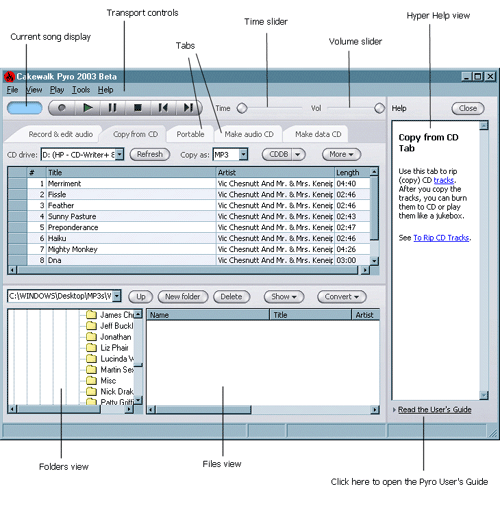
Task: Open the More dropdown button
Action: [341, 154]
